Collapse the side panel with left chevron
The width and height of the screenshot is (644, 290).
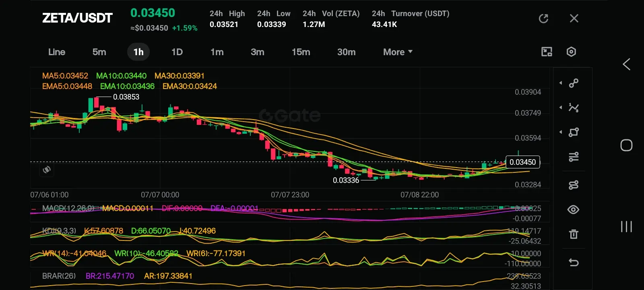[626, 64]
